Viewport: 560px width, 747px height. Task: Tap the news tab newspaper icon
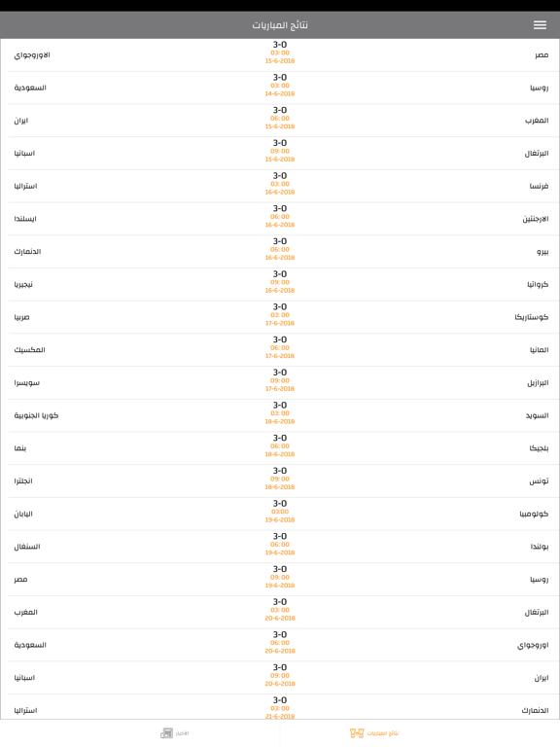pos(166,732)
